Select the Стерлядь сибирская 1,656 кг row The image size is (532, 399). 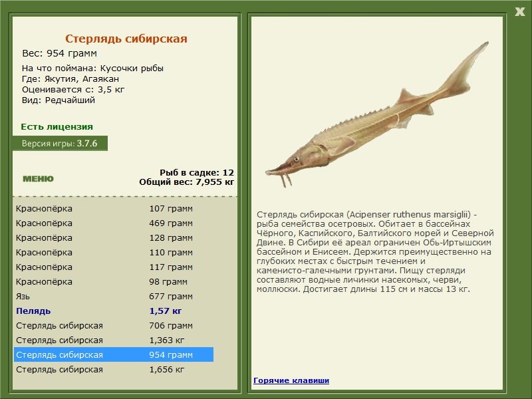(x=114, y=369)
